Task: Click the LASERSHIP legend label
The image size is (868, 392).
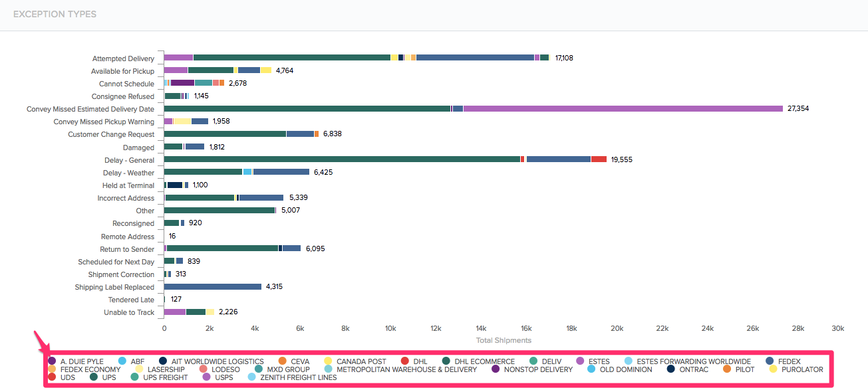Action: coord(166,369)
